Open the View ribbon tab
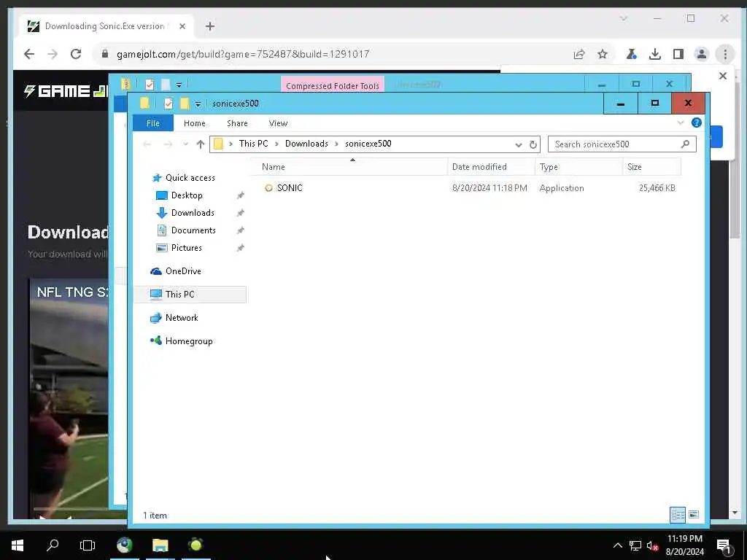This screenshot has width=747, height=560. tap(278, 122)
